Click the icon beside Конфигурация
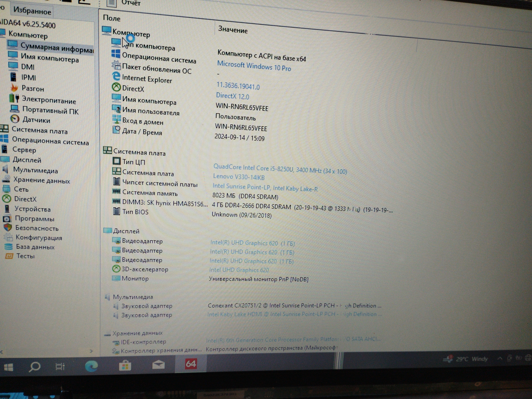The height and width of the screenshot is (399, 532). [x=8, y=237]
